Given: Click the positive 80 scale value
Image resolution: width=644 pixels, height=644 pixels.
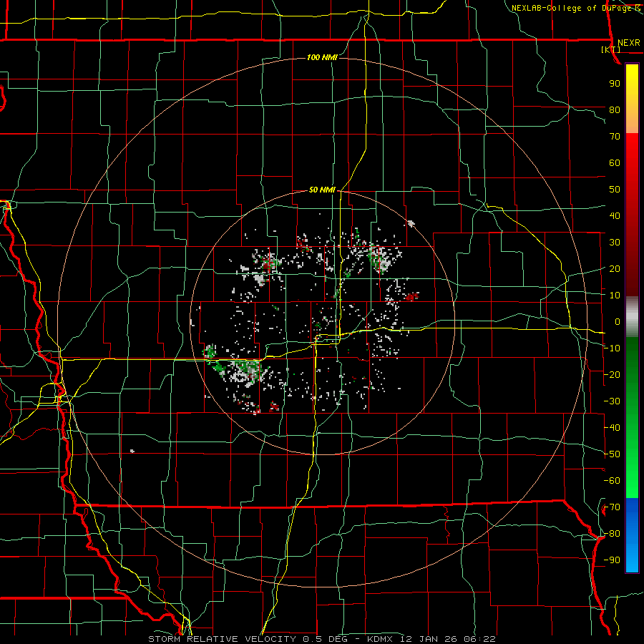Looking at the screenshot, I should click(615, 110).
